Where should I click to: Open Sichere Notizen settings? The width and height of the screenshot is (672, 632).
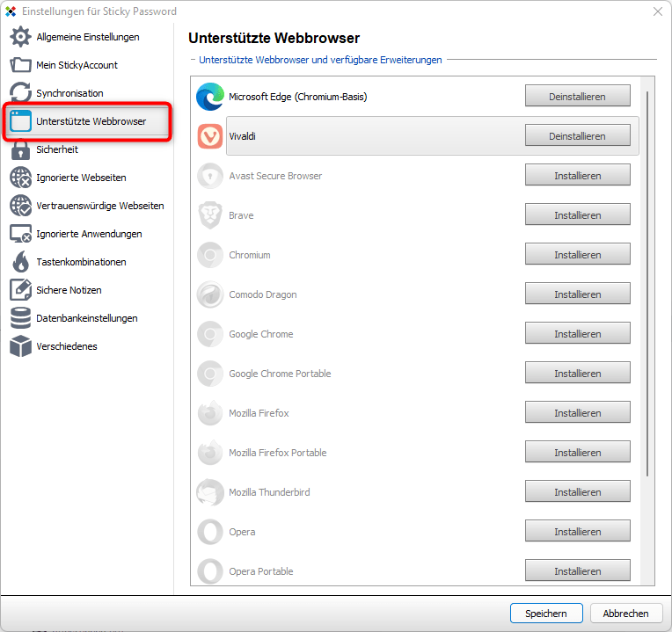click(x=87, y=290)
